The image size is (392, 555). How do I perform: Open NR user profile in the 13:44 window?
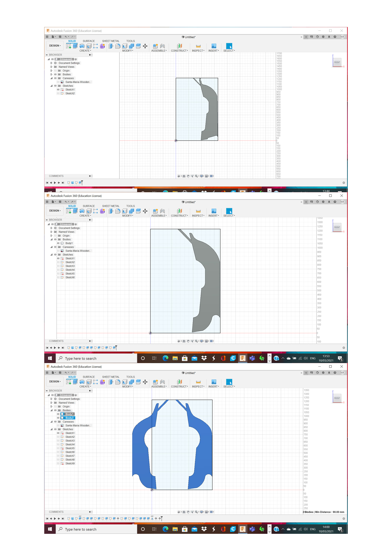pos(342,37)
